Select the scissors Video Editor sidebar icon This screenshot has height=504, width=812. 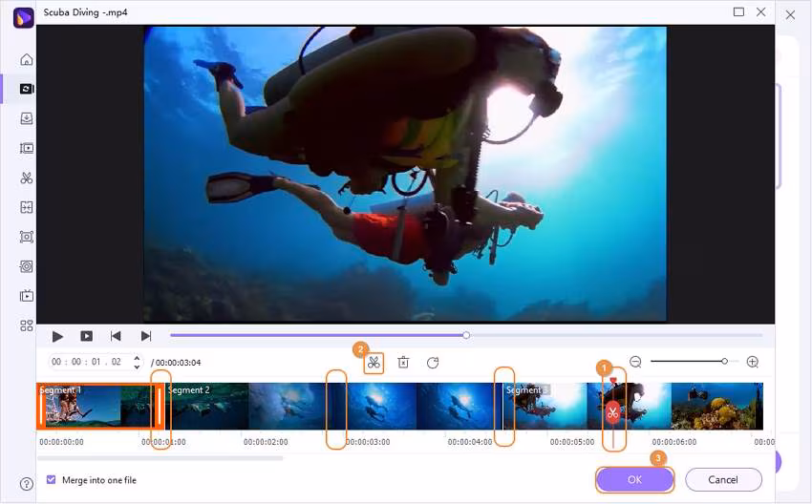tap(27, 178)
